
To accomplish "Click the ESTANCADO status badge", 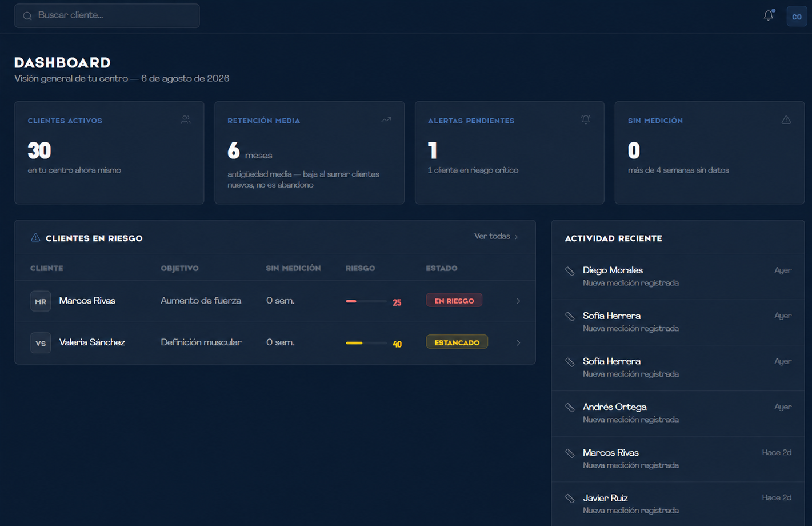I will coord(457,342).
